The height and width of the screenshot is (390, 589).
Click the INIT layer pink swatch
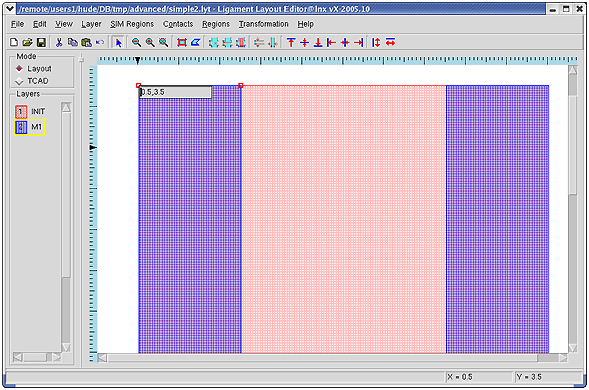(x=21, y=112)
